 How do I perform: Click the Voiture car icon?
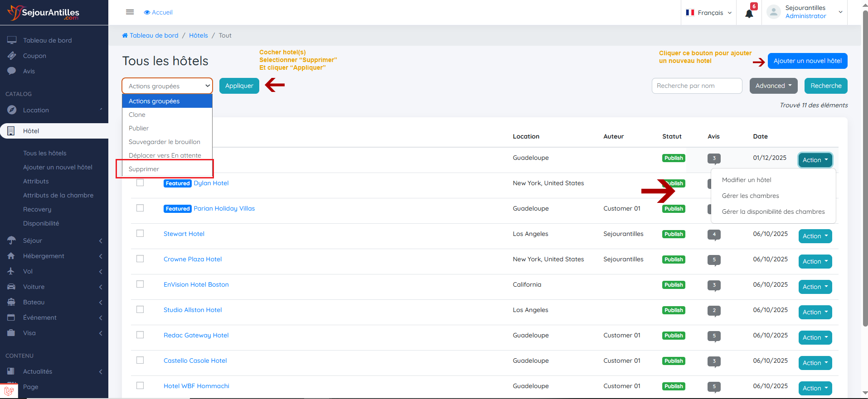pyautogui.click(x=11, y=287)
